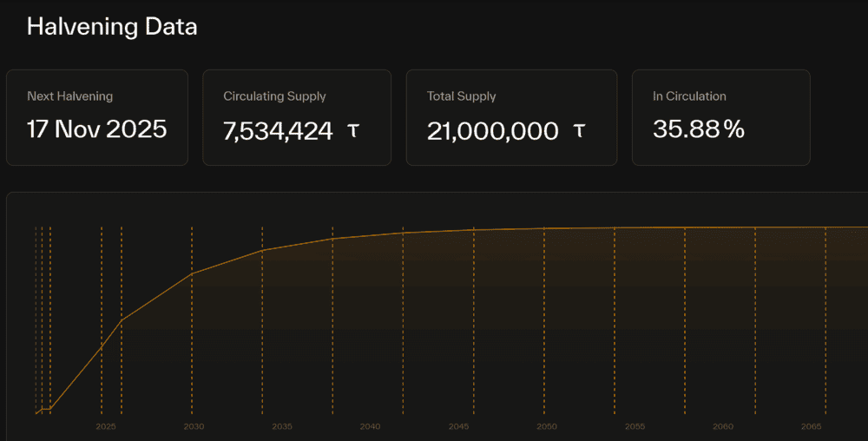Select the 21,000,000 total supply figure
The image size is (868, 441).
pyautogui.click(x=492, y=131)
